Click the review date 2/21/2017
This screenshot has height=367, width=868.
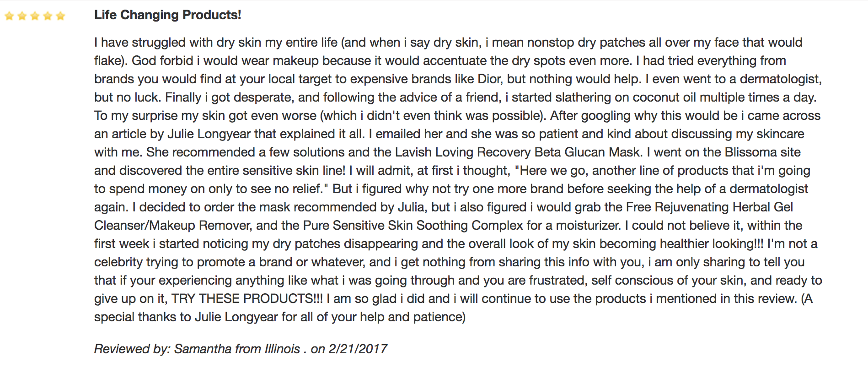[x=358, y=349]
